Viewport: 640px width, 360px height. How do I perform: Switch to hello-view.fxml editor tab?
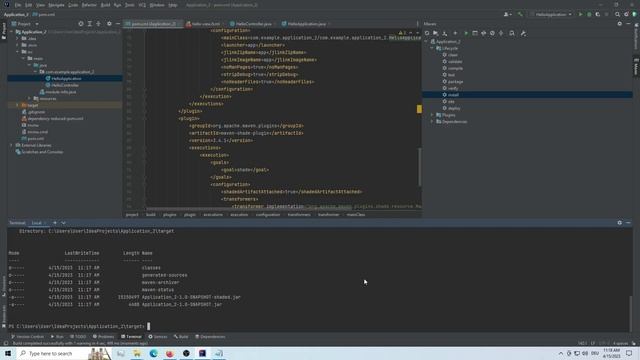pos(205,24)
